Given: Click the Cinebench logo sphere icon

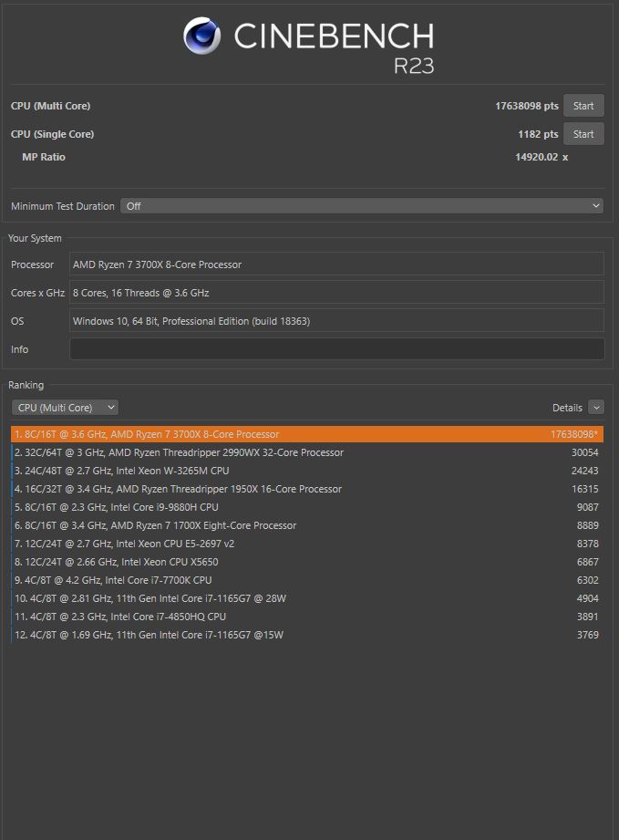Looking at the screenshot, I should pos(201,36).
